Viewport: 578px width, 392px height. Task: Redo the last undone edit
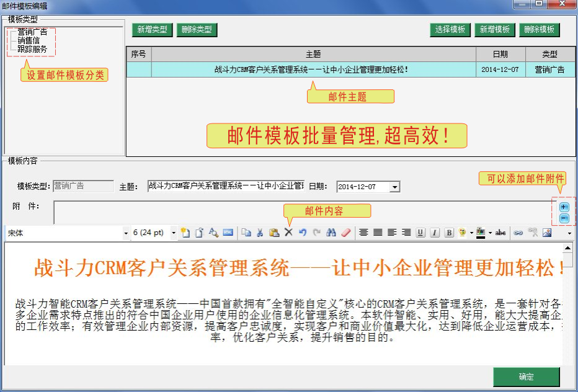pyautogui.click(x=317, y=233)
